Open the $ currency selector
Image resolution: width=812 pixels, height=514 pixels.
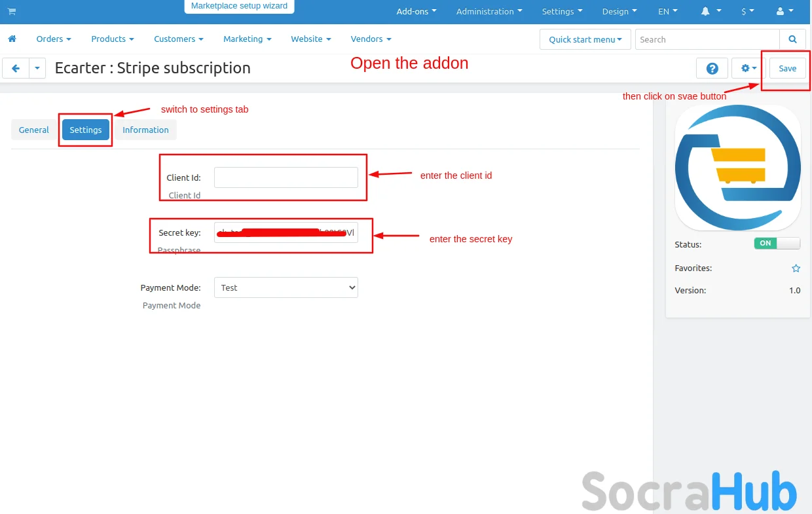[x=748, y=11]
